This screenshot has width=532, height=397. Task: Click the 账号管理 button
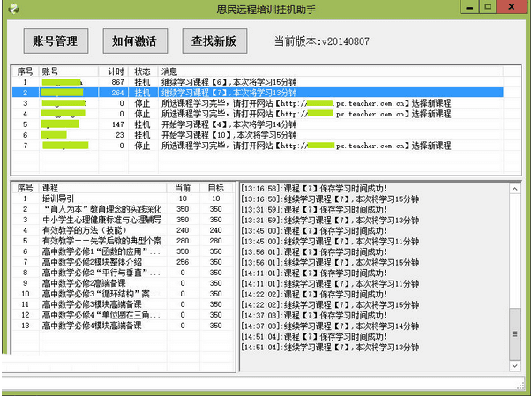click(x=55, y=41)
